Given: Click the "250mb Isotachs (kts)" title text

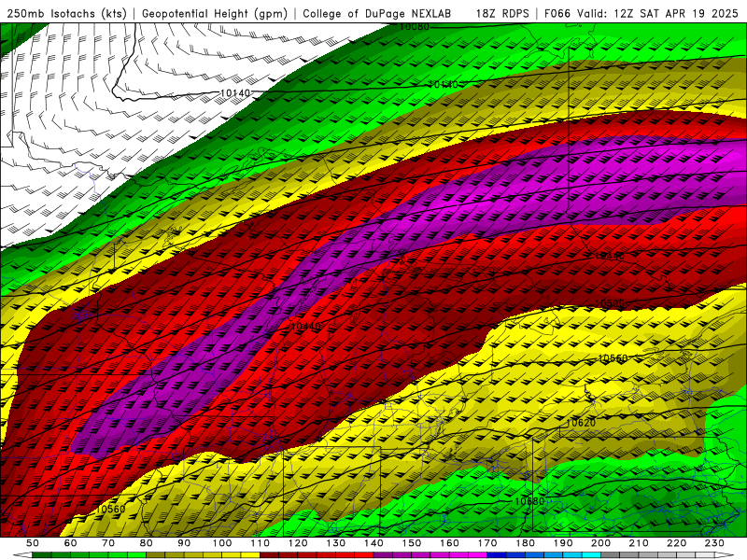Looking at the screenshot, I should (x=67, y=14).
